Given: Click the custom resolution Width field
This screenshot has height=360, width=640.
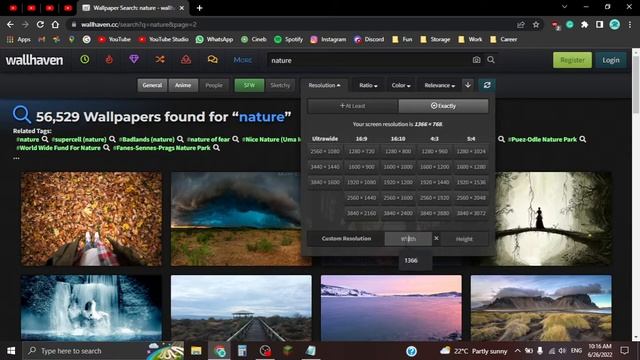Looking at the screenshot, I should [x=408, y=239].
